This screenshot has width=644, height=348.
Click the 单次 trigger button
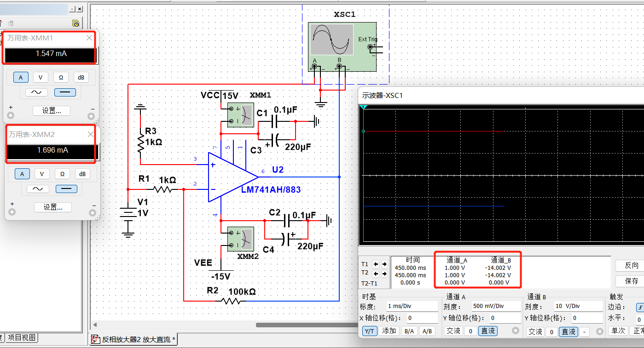pyautogui.click(x=618, y=331)
